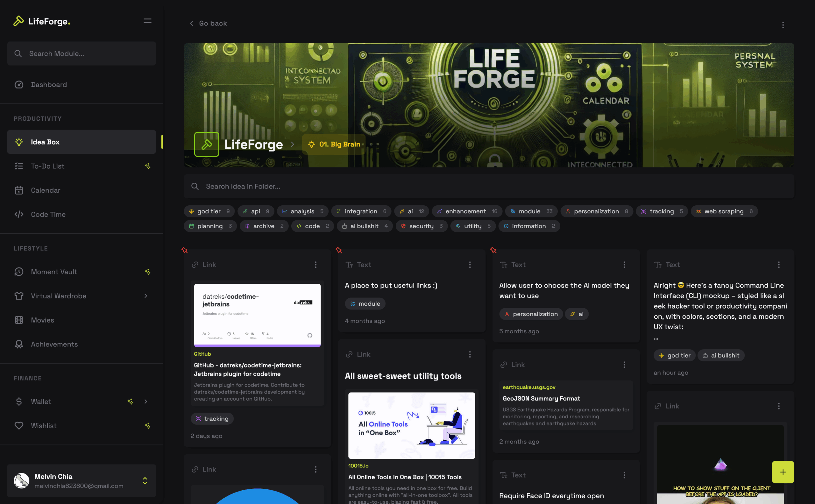The image size is (815, 504).
Task: Open three-dot menu at top right of page
Action: (x=783, y=25)
